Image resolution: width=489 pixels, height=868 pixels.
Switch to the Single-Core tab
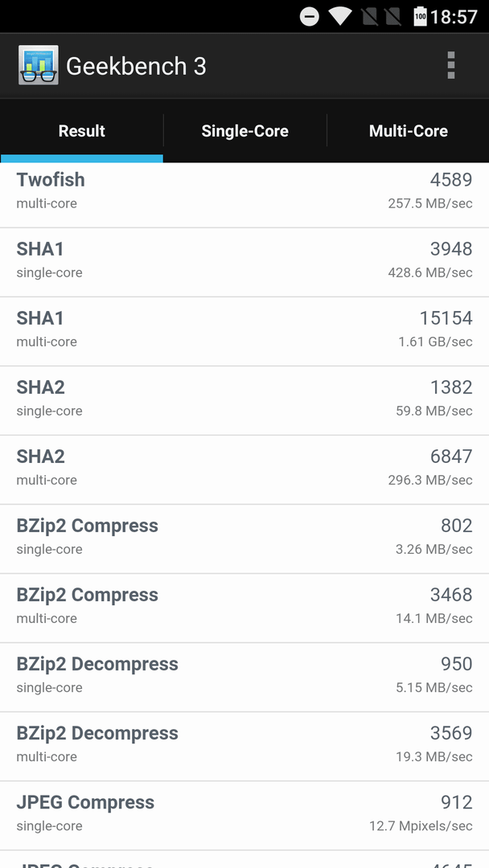coord(244,131)
